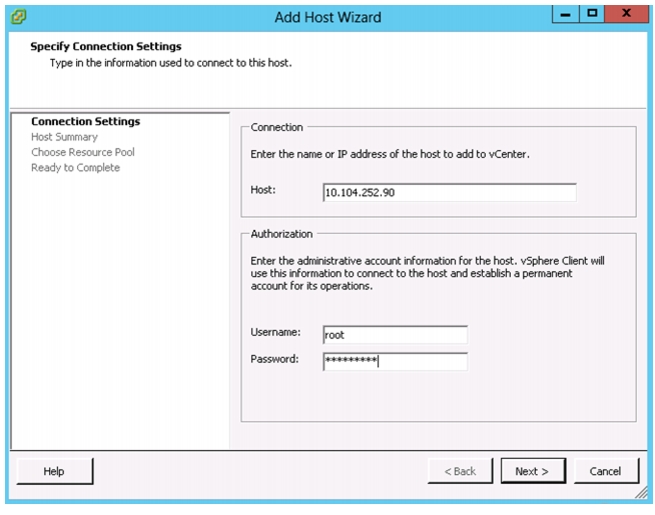Maximize the Add Host Wizard window
This screenshot has width=655, height=515.
point(592,14)
